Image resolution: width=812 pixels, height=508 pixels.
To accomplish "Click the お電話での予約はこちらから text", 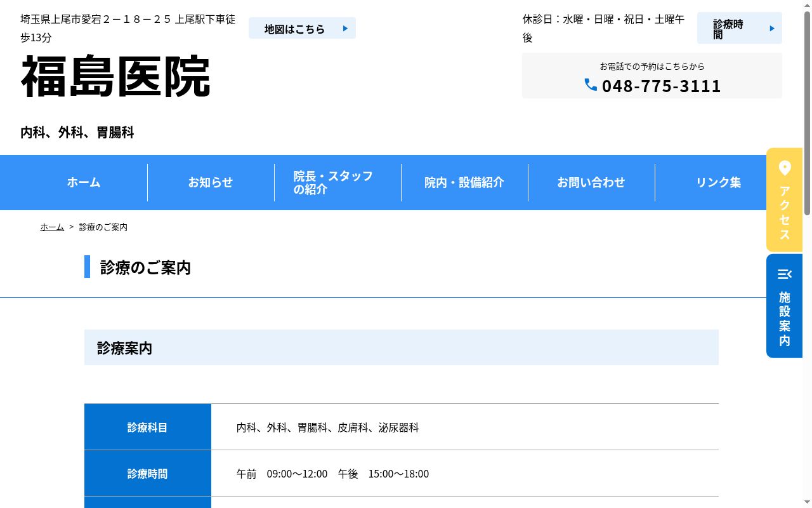I will [652, 66].
